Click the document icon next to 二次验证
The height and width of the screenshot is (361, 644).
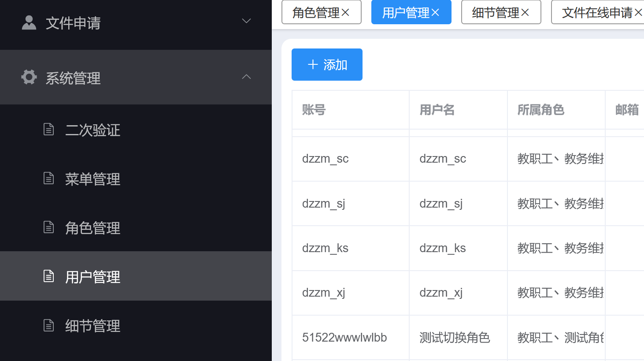pos(48,130)
